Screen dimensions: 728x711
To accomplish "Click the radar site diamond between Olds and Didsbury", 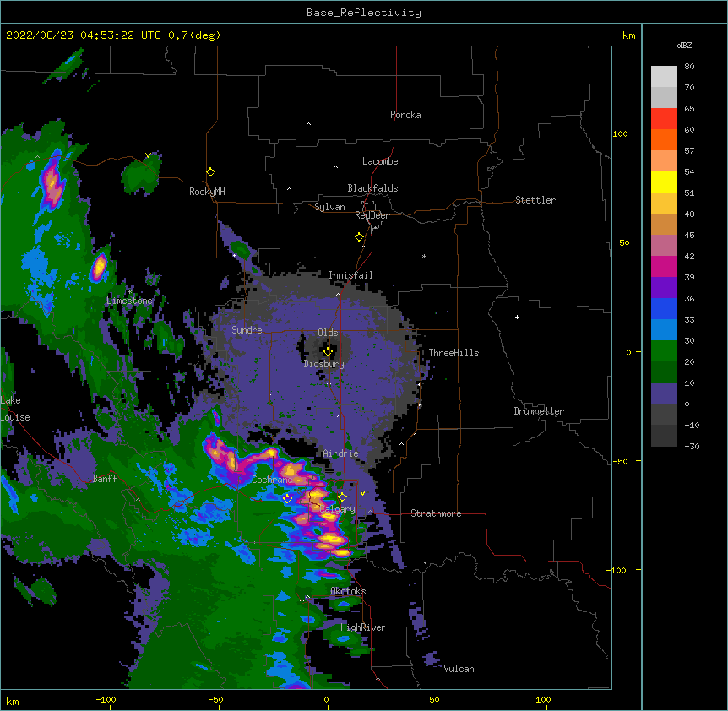I will click(x=328, y=352).
